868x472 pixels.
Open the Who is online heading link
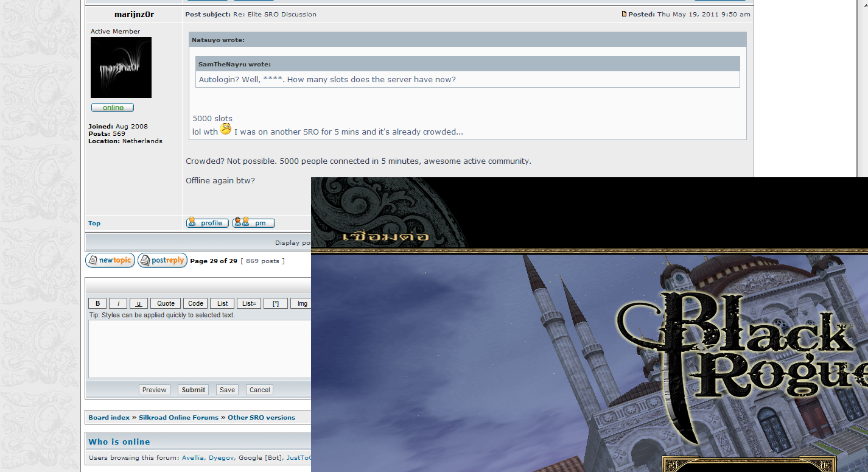tap(119, 442)
